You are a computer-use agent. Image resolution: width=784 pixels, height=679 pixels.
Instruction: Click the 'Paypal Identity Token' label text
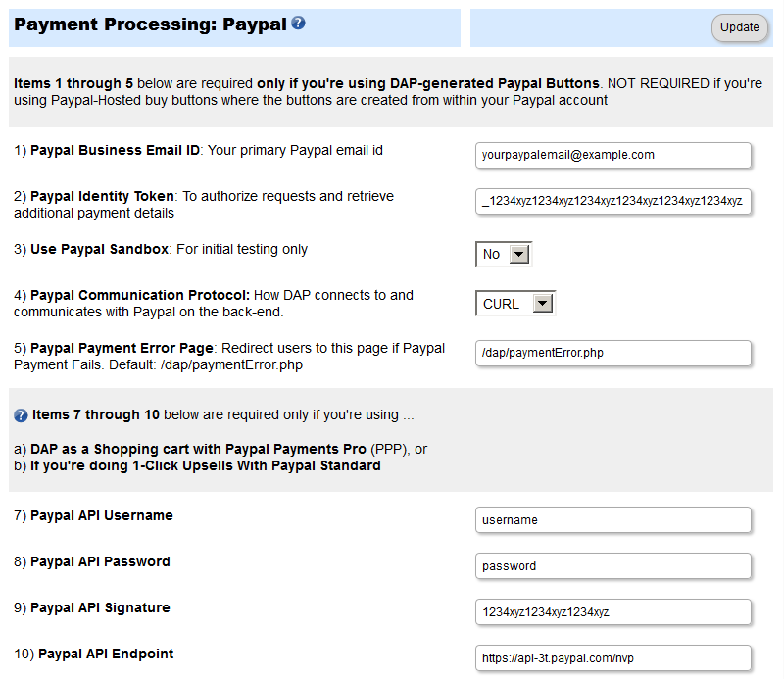click(x=102, y=197)
